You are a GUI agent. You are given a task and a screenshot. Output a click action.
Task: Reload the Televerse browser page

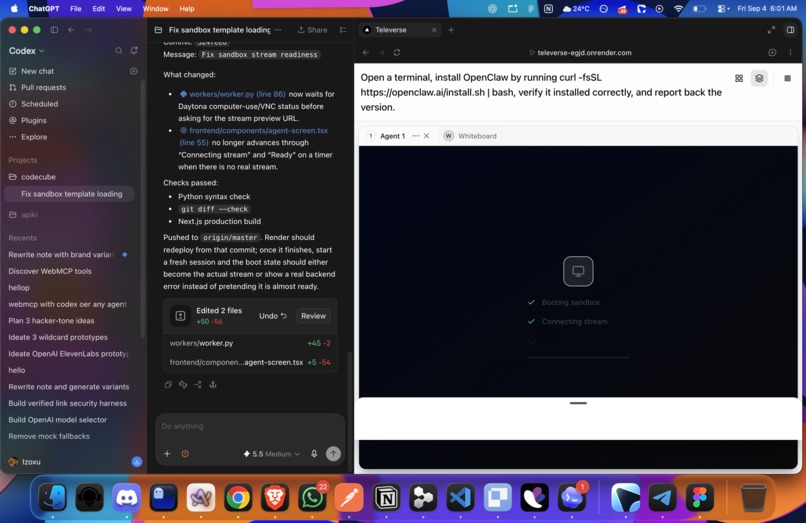click(397, 52)
